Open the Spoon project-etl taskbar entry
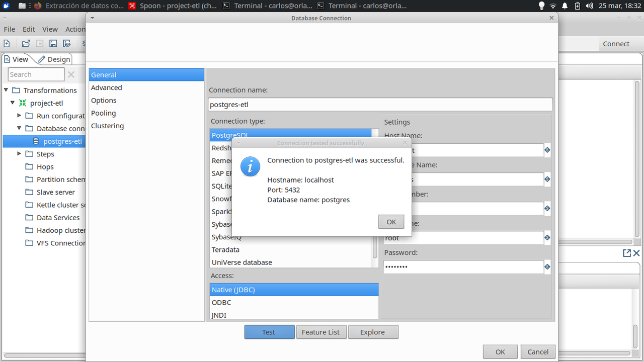 pyautogui.click(x=172, y=6)
